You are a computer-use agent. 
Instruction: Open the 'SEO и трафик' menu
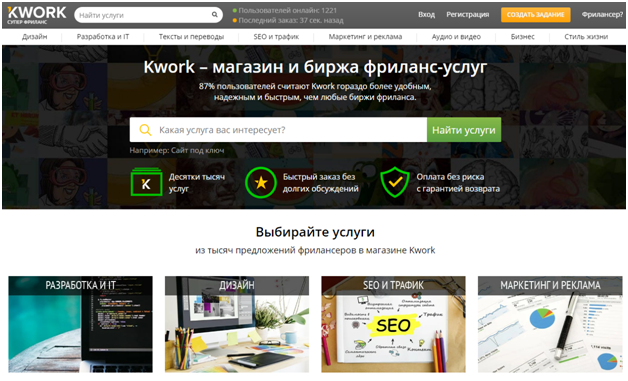coord(276,37)
